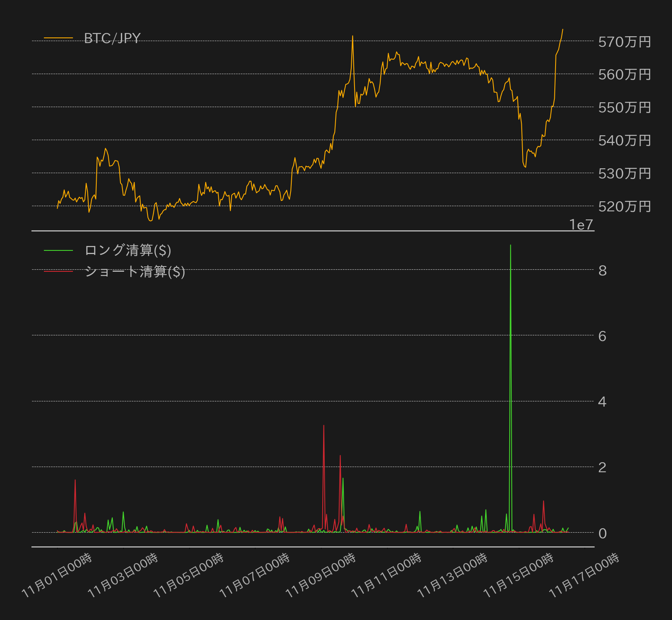Viewport: 672px width, 620px height.
Task: Select the ショート清算($) legend text
Action: click(135, 272)
